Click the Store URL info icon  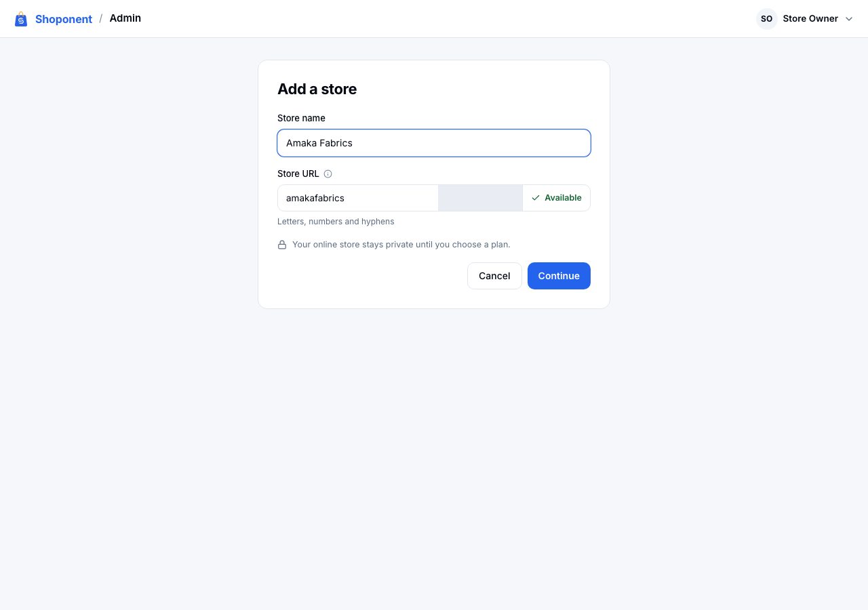(328, 174)
